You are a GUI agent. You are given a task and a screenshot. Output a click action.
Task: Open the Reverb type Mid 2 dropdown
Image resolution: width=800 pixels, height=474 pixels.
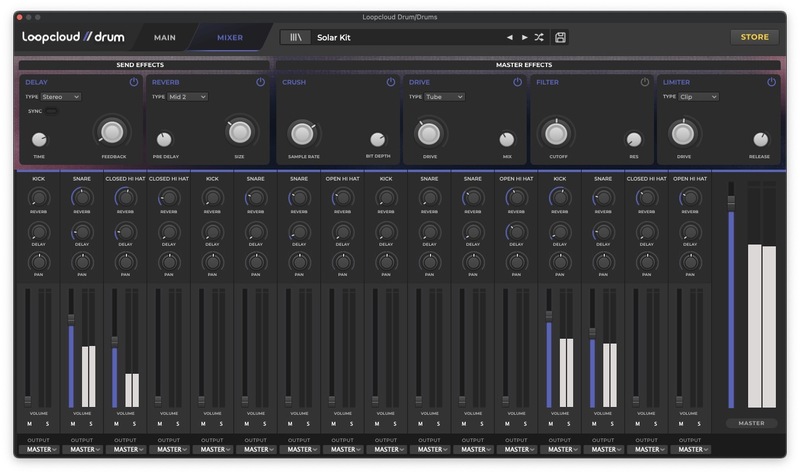pyautogui.click(x=188, y=97)
